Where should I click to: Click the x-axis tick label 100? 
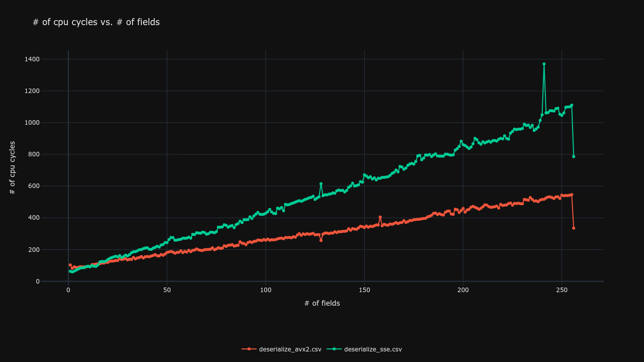(x=266, y=290)
